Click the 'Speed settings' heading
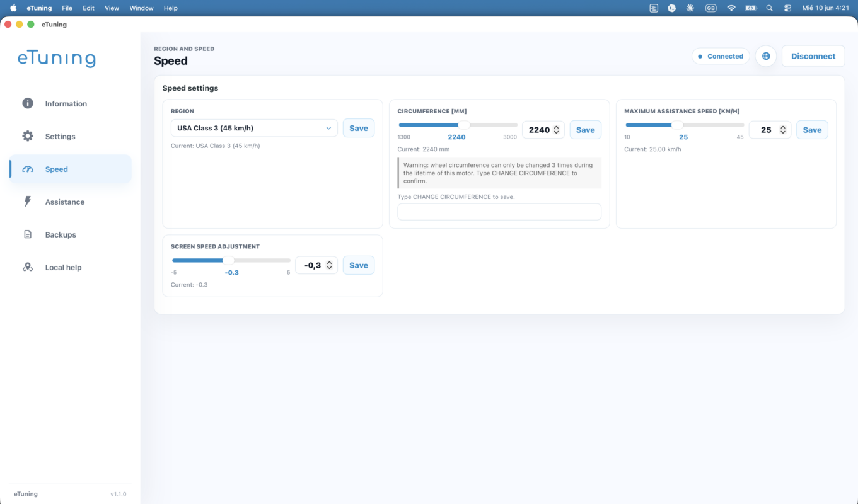858x504 pixels. (x=190, y=88)
